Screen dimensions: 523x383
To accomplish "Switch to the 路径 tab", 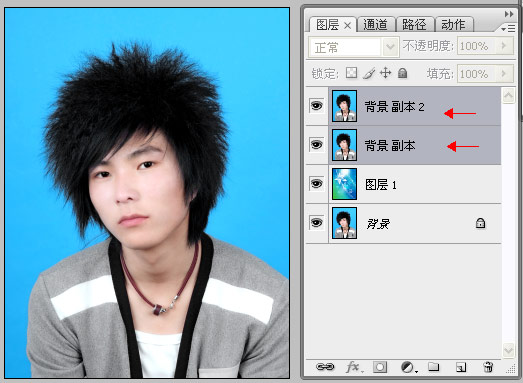I will pos(414,25).
